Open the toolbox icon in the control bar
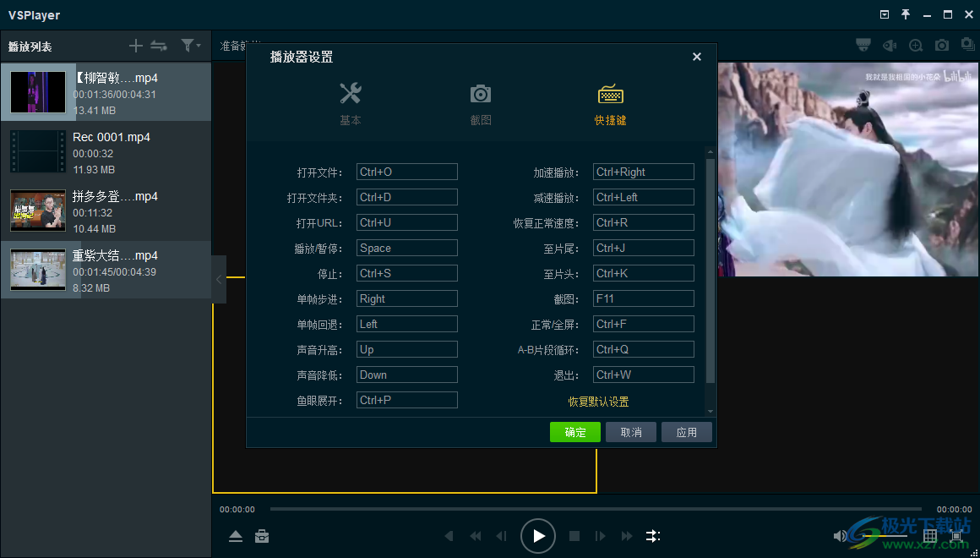 click(263, 536)
